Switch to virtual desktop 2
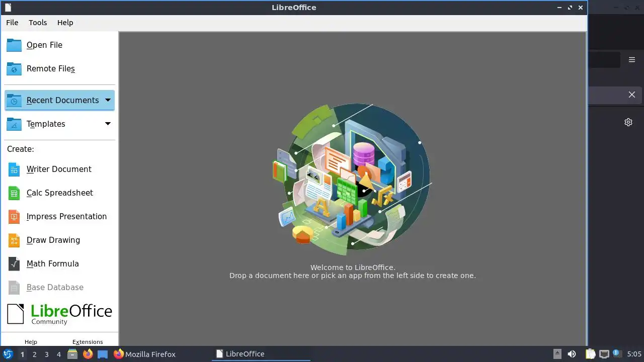 35,354
